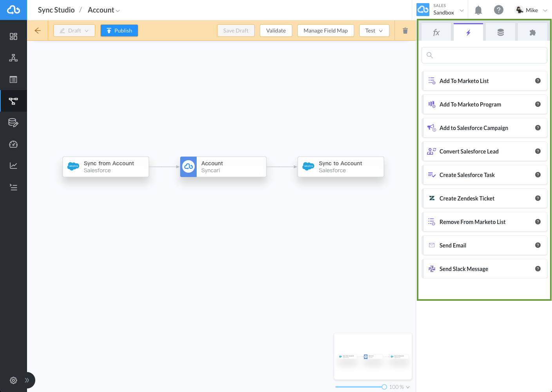Click the speedometer health icon in sidebar

(13, 144)
